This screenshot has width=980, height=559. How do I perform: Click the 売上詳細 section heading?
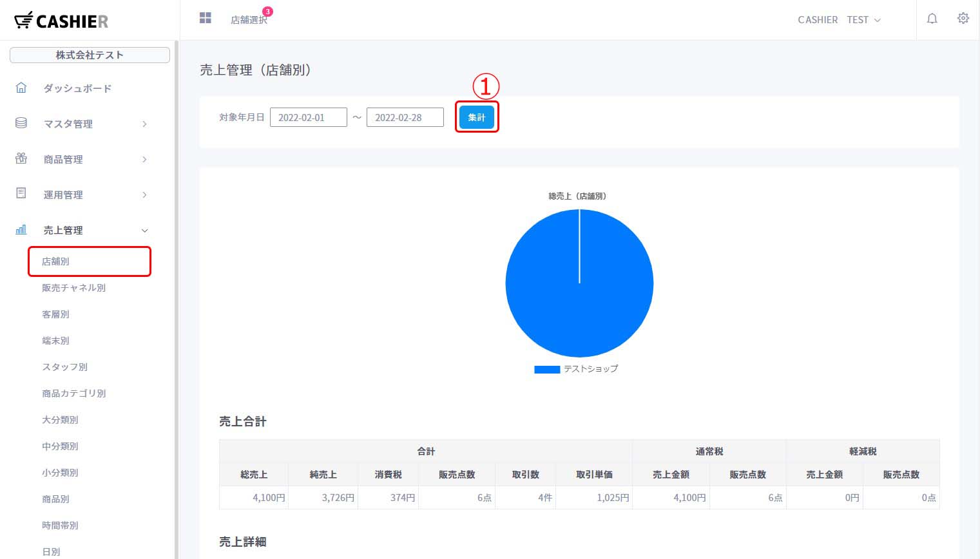pyautogui.click(x=243, y=542)
